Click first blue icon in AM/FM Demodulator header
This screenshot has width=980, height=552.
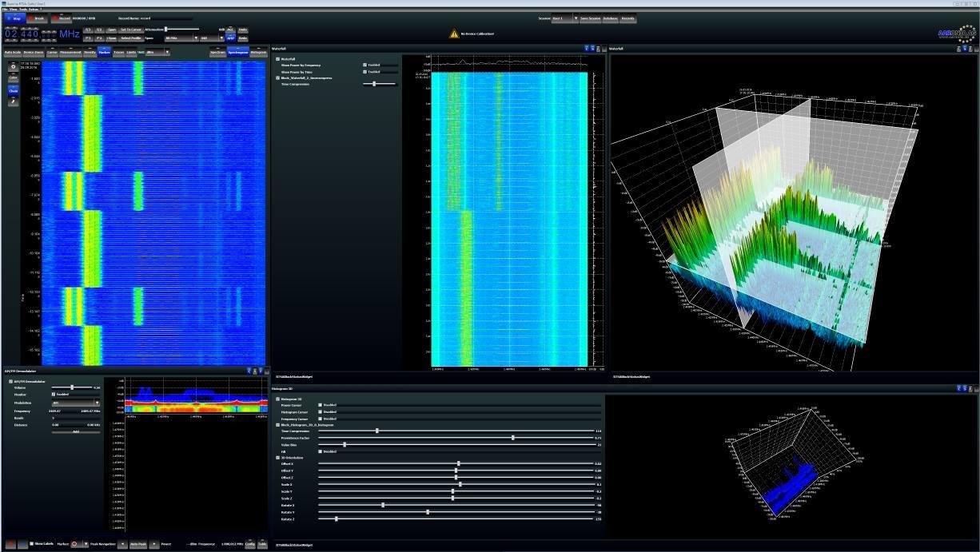[x=249, y=371]
